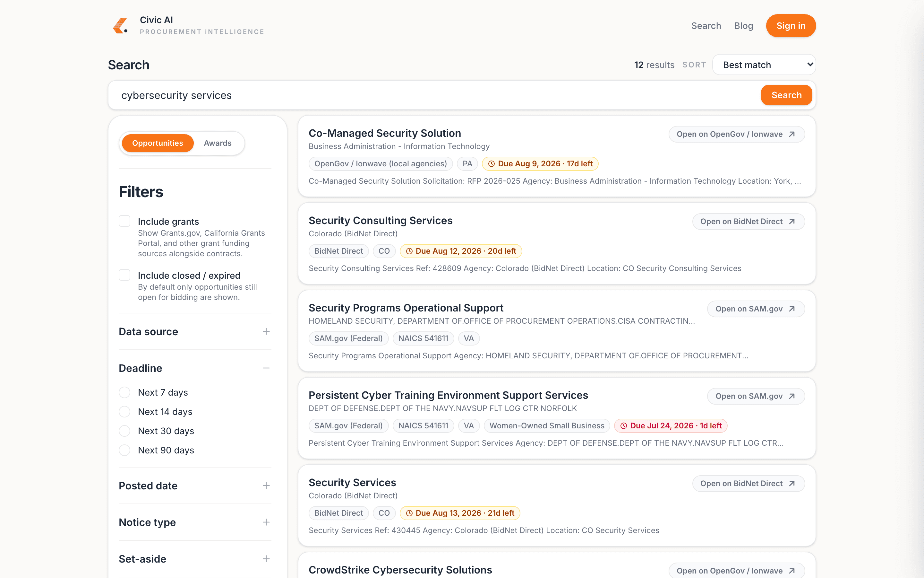Click arrow icon on Security Services card

click(x=792, y=484)
